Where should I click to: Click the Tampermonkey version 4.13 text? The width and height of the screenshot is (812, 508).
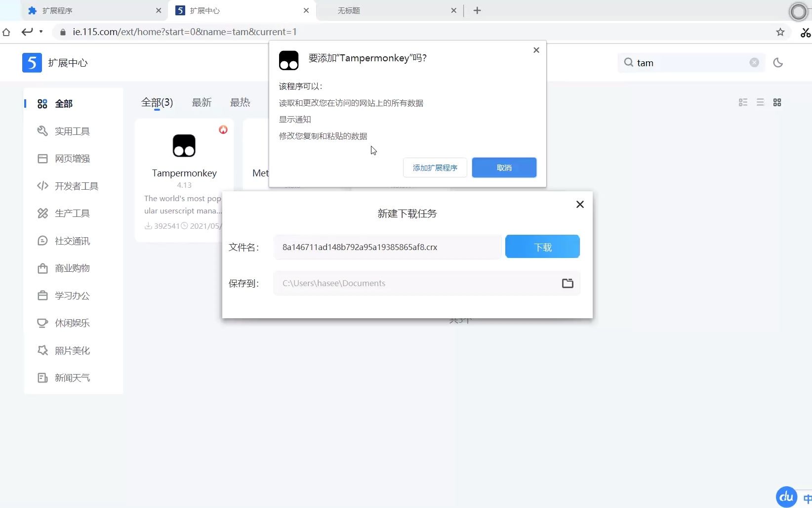[184, 185]
